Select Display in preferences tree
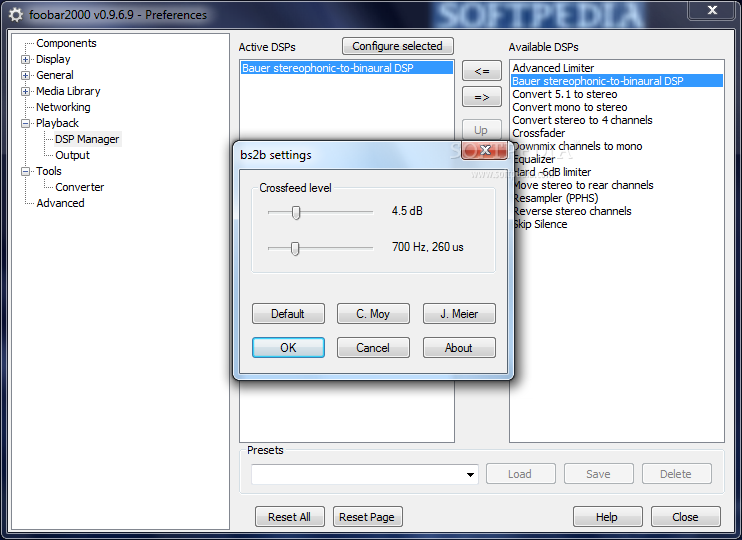Image resolution: width=742 pixels, height=540 pixels. pos(53,59)
